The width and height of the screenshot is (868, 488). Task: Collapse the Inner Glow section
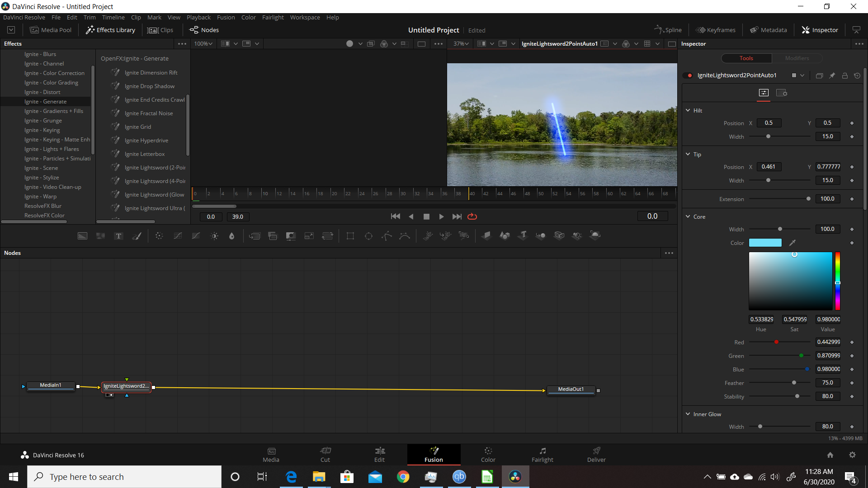pos(688,414)
